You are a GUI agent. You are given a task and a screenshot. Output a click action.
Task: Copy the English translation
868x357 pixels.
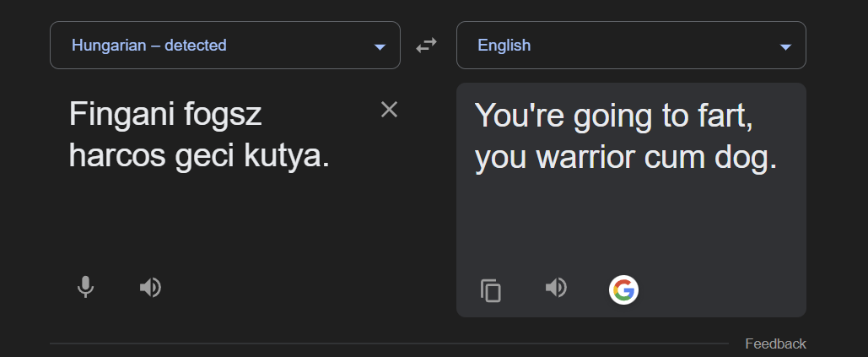tap(490, 290)
